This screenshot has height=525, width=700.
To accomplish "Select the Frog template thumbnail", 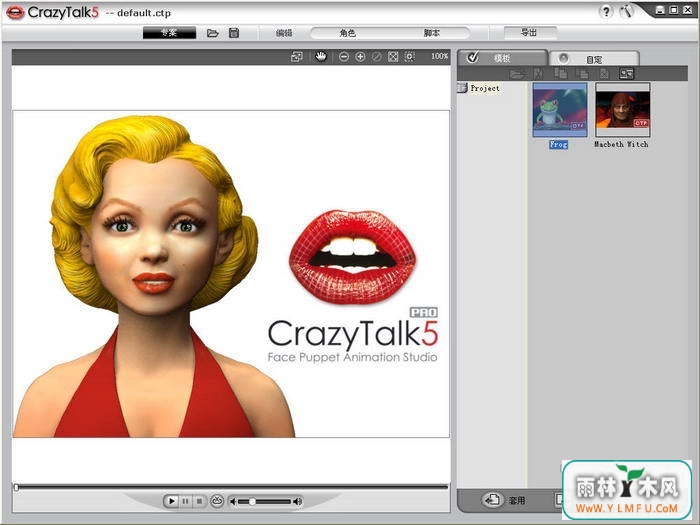I will (x=560, y=109).
